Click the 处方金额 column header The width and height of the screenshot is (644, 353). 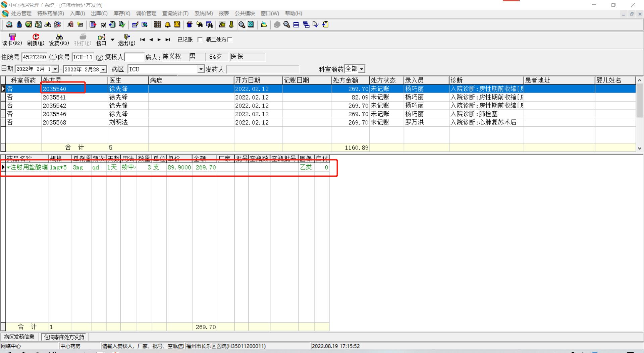(x=351, y=80)
